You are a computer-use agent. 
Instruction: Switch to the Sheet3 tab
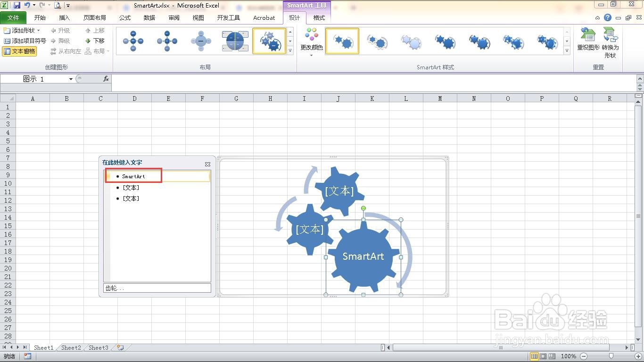point(99,347)
